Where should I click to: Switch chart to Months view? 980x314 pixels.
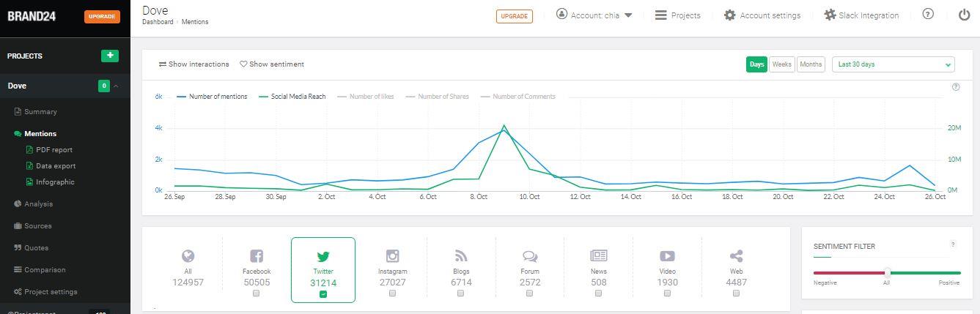point(811,64)
